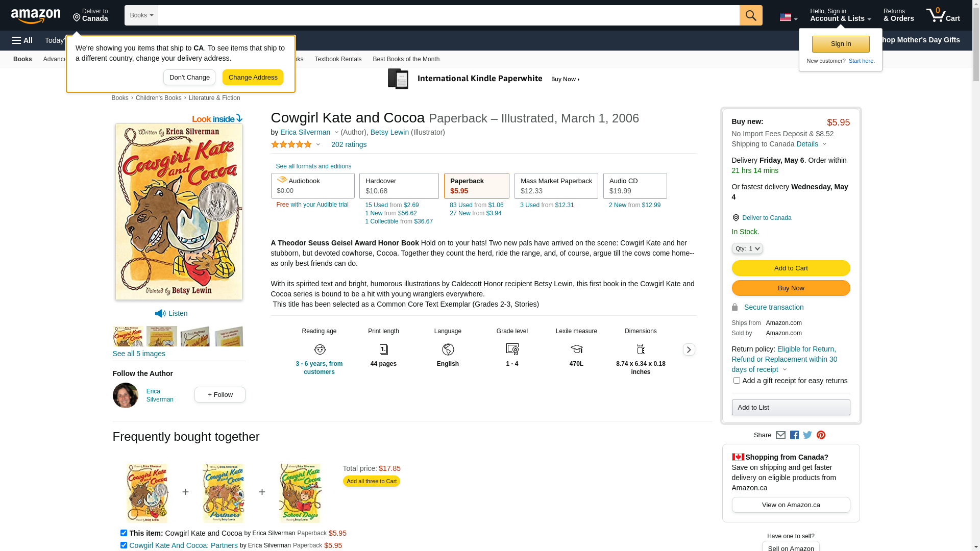The image size is (980, 551).
Task: Open the 202 ratings link
Action: tap(349, 144)
